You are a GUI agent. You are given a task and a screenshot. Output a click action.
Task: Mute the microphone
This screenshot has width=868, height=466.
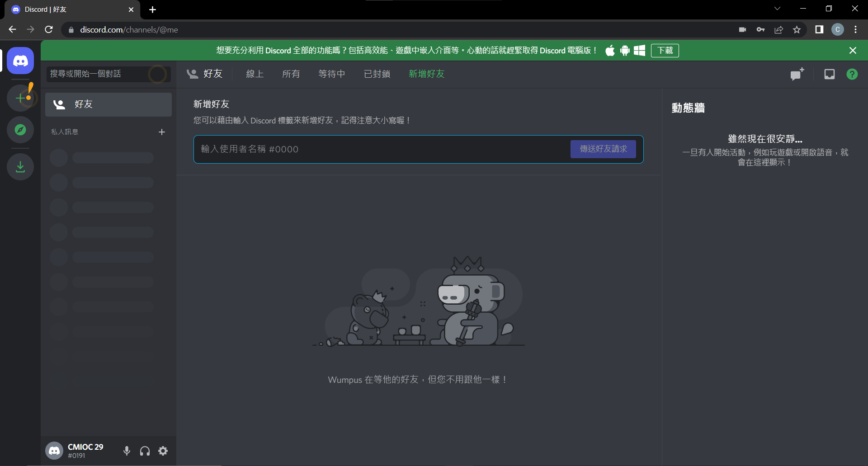(x=127, y=451)
